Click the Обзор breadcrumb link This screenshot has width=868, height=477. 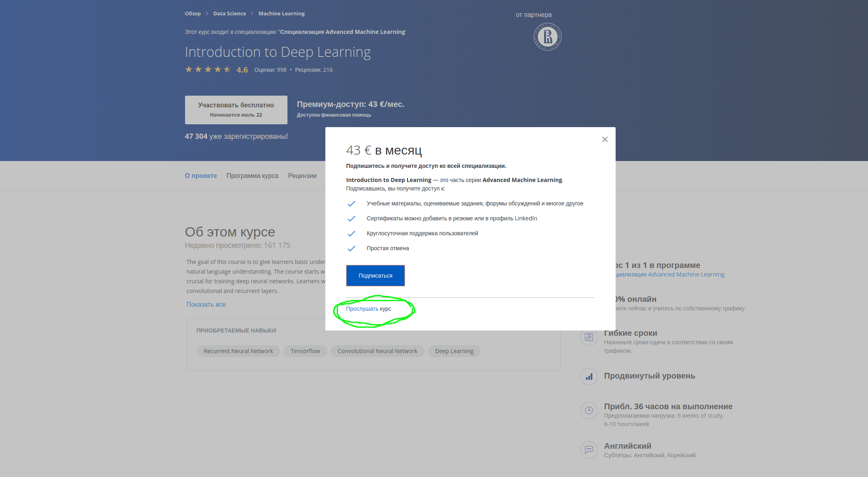[x=192, y=13]
